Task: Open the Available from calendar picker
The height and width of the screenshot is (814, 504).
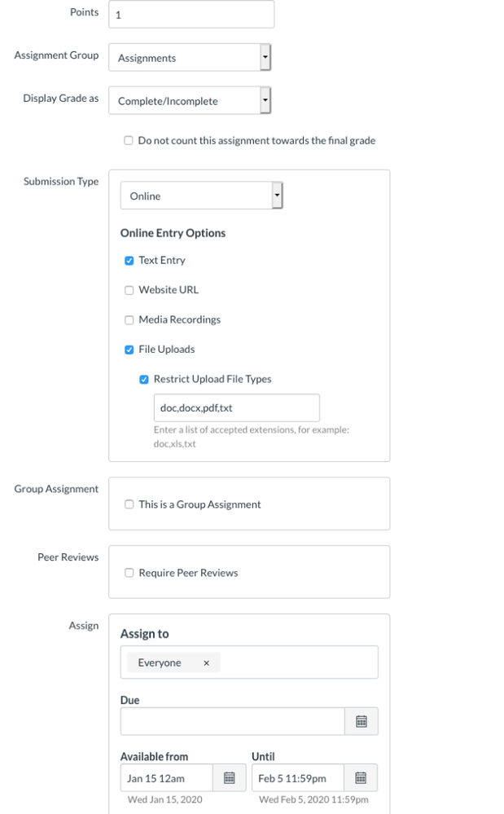Action: coord(230,778)
